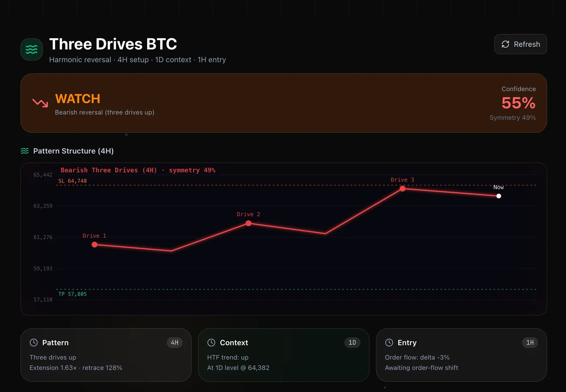
Task: Click the Three Drives BTC title
Action: click(113, 44)
